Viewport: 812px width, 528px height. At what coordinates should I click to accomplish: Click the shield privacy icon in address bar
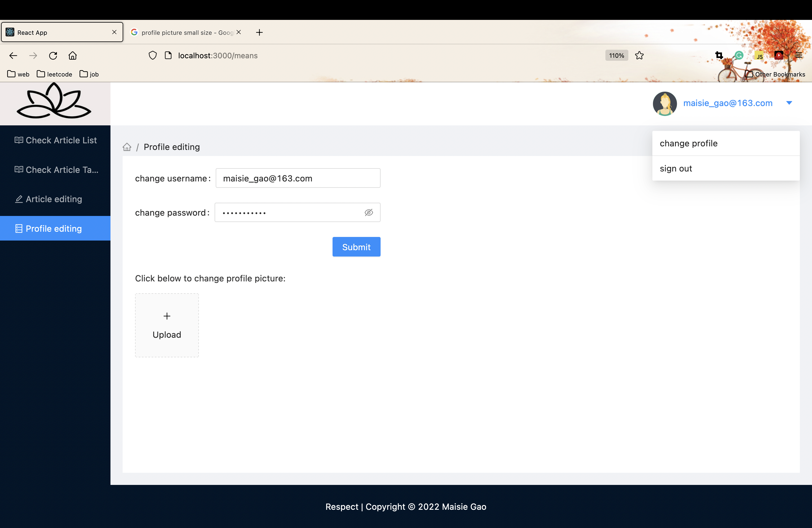coord(152,55)
